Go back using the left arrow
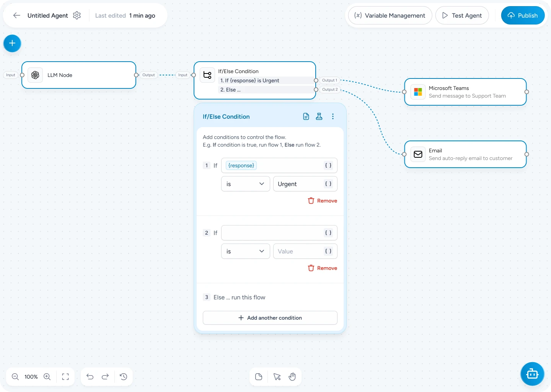Screen dimensions: 551x392 [16, 15]
